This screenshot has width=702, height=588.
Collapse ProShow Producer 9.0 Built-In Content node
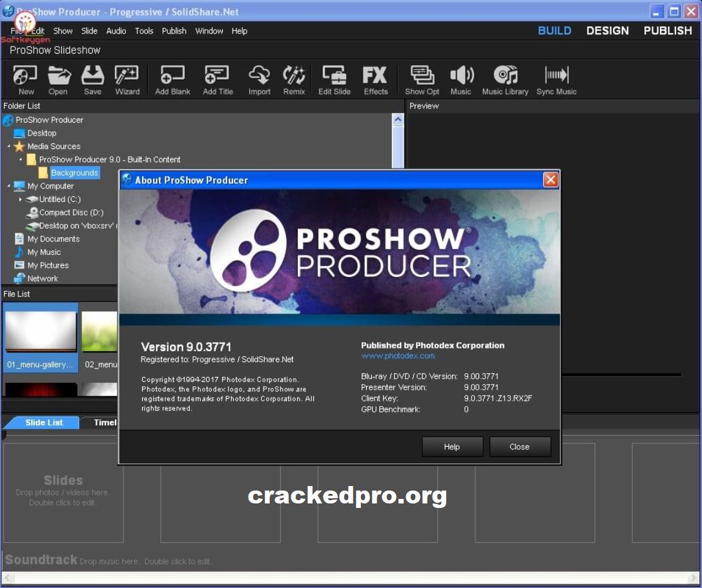click(x=20, y=159)
